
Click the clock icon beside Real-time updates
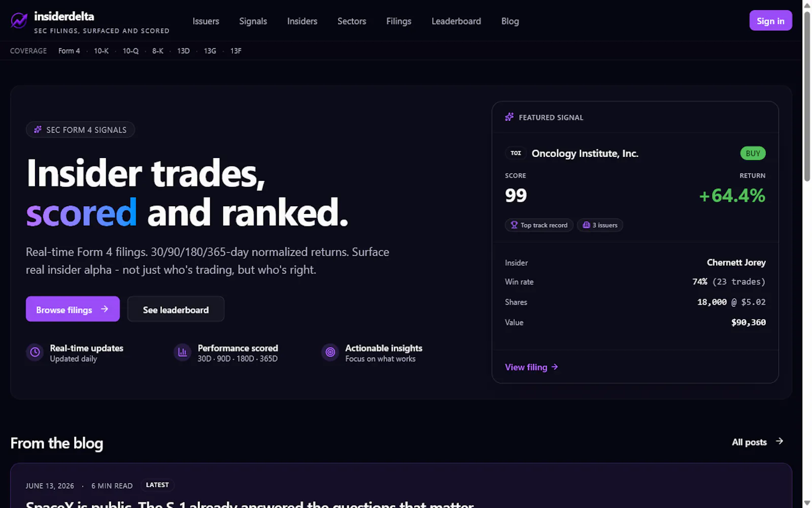(x=35, y=352)
